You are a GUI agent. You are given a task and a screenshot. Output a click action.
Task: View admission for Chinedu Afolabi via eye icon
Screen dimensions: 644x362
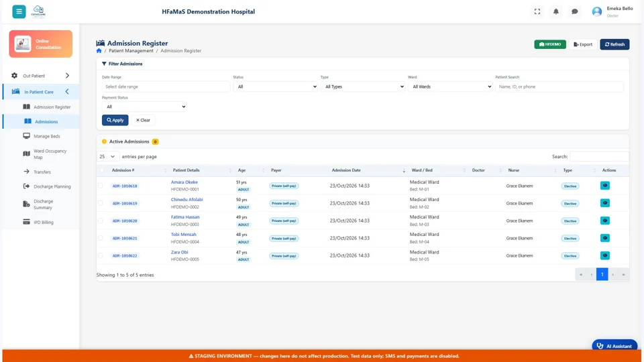tap(604, 203)
